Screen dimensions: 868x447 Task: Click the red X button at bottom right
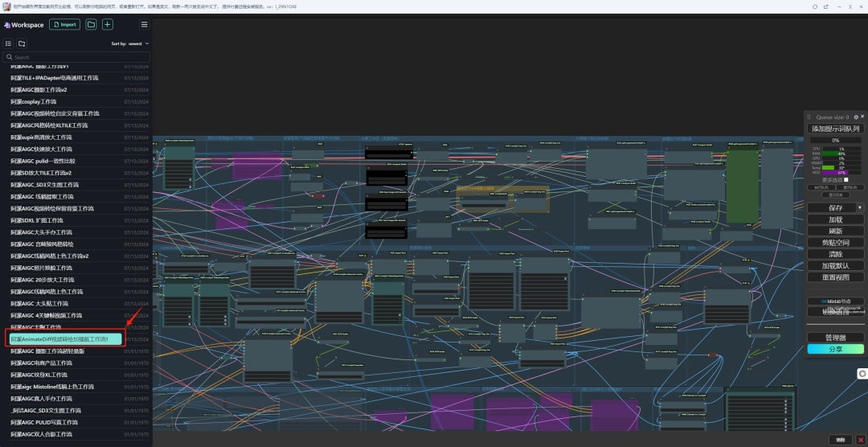861,440
